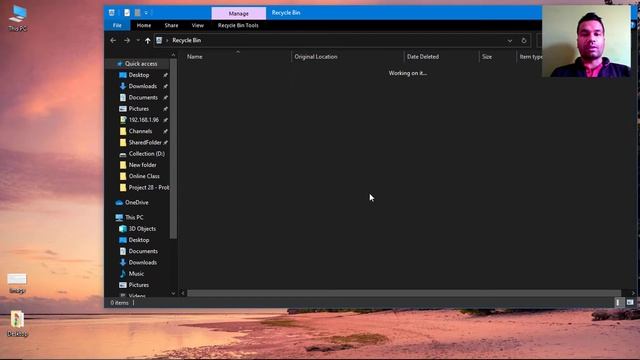Click the Recycle Bin icon in the title bar

(111, 13)
